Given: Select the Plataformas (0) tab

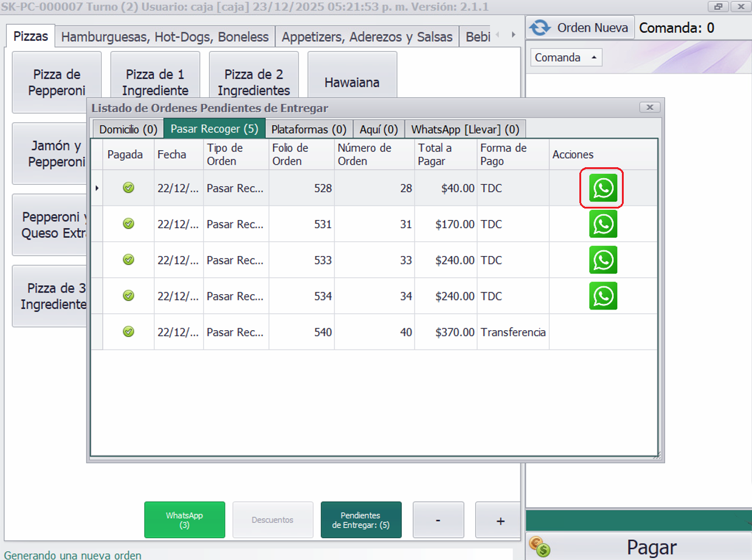Looking at the screenshot, I should click(309, 130).
